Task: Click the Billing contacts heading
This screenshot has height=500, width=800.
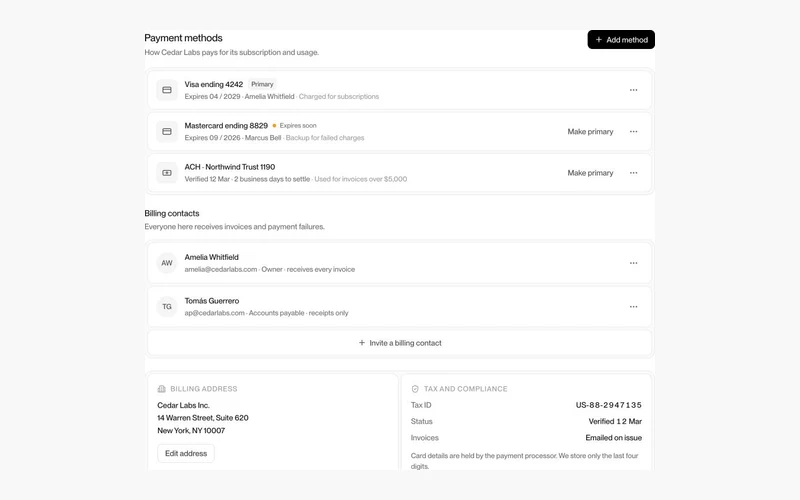Action: point(171,213)
